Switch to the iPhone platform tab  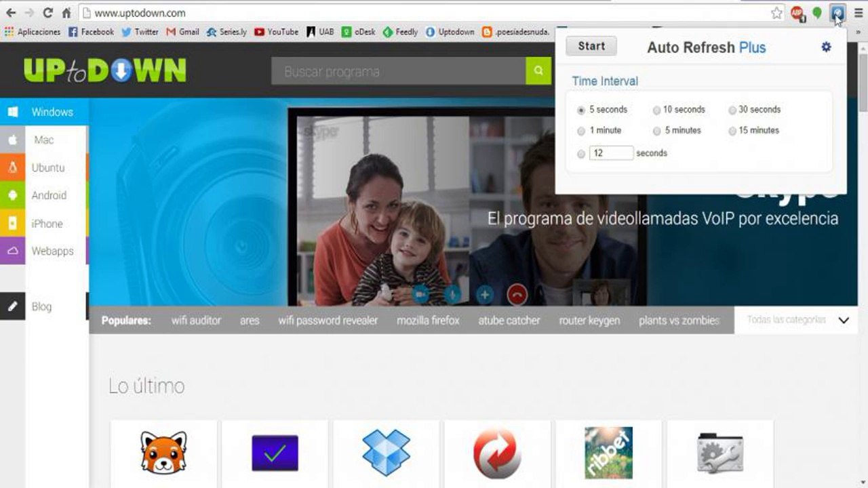[44, 223]
